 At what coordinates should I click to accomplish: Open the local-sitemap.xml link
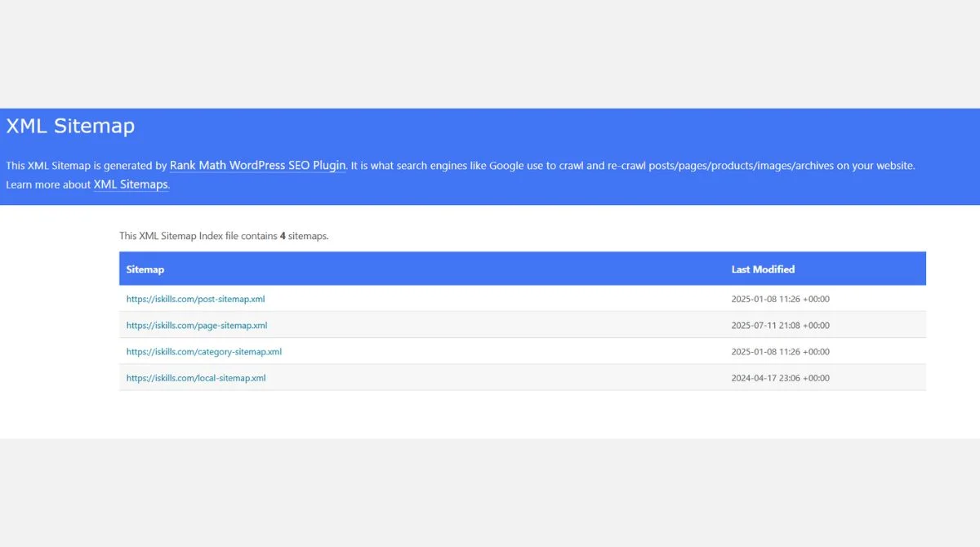click(196, 378)
